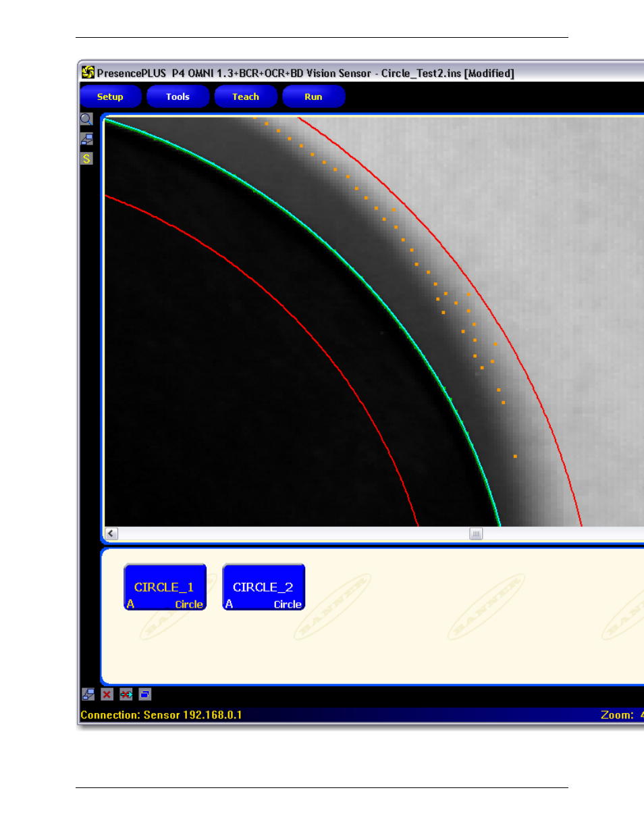This screenshot has width=644, height=834.
Task: Click the Zoom label in status bar
Action: 617,714
